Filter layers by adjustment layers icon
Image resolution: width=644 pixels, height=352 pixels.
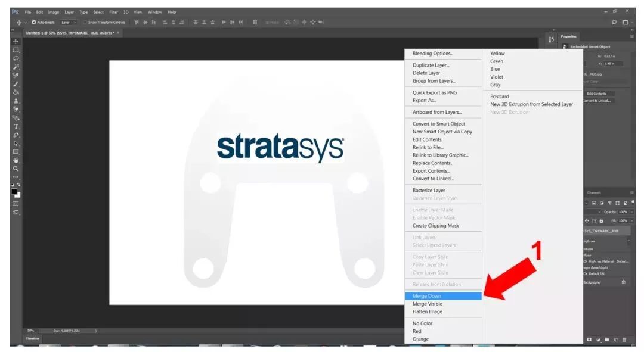[x=602, y=203]
